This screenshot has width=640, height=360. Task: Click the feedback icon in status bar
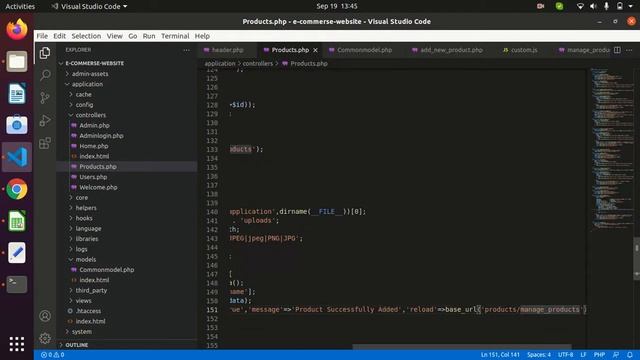click(x=616, y=355)
